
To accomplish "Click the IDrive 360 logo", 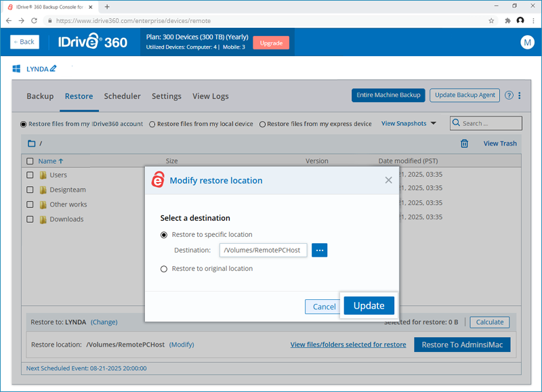I will pos(93,42).
